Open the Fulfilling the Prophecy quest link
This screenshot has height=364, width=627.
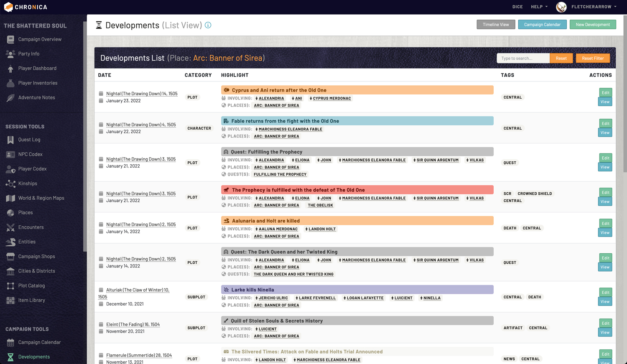click(x=280, y=174)
